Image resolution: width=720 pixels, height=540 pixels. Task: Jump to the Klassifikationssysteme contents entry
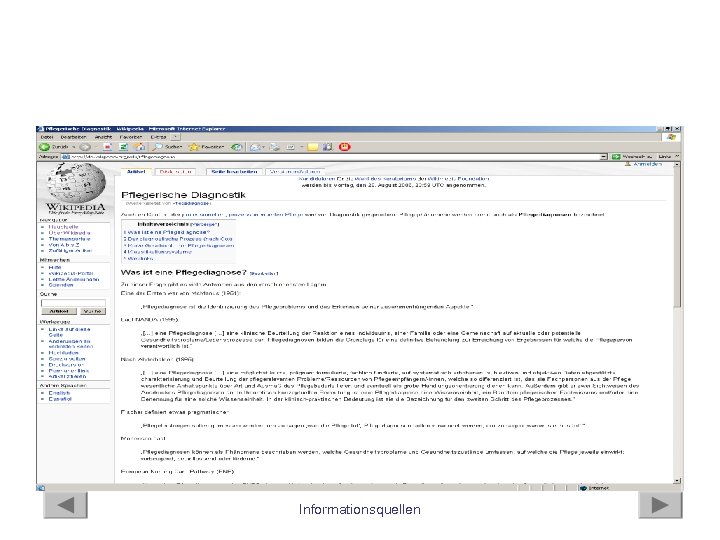[x=158, y=252]
